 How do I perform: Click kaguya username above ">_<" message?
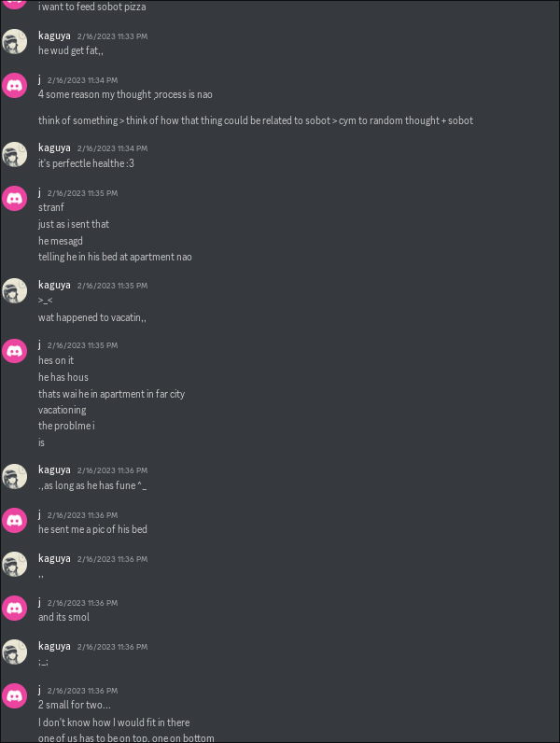click(54, 286)
